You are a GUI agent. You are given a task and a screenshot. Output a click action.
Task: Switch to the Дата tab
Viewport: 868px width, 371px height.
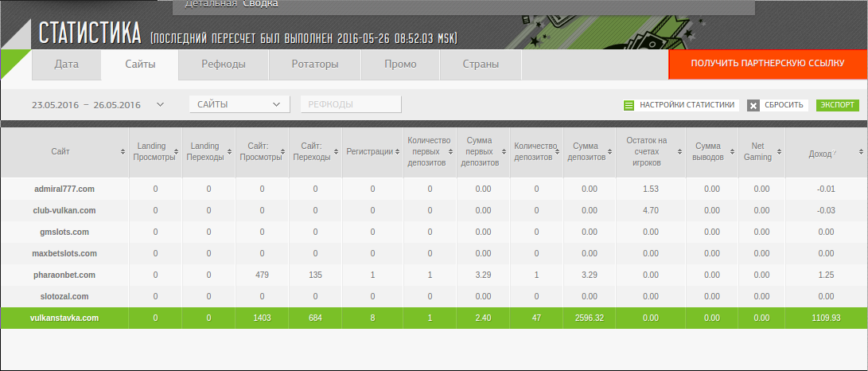pyautogui.click(x=66, y=64)
